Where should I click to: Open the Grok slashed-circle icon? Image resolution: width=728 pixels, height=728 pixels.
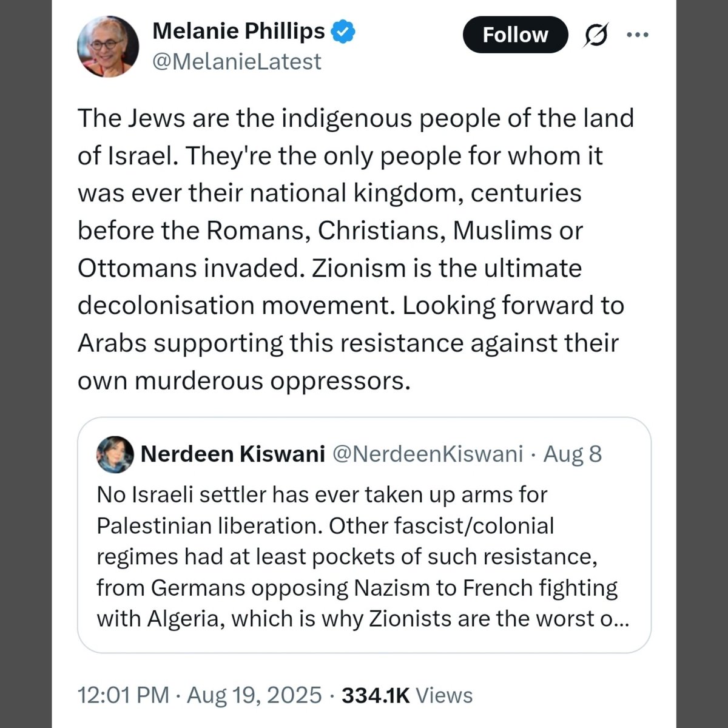[595, 36]
